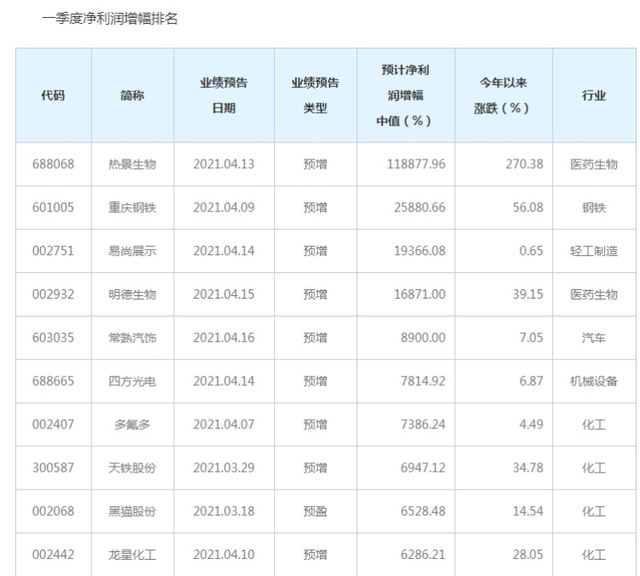Select the name 天铁股份

[x=132, y=468]
